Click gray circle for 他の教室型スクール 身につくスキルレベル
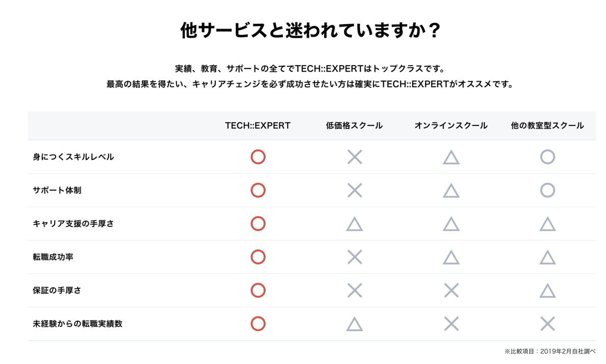This screenshot has height=364, width=606. 547,157
